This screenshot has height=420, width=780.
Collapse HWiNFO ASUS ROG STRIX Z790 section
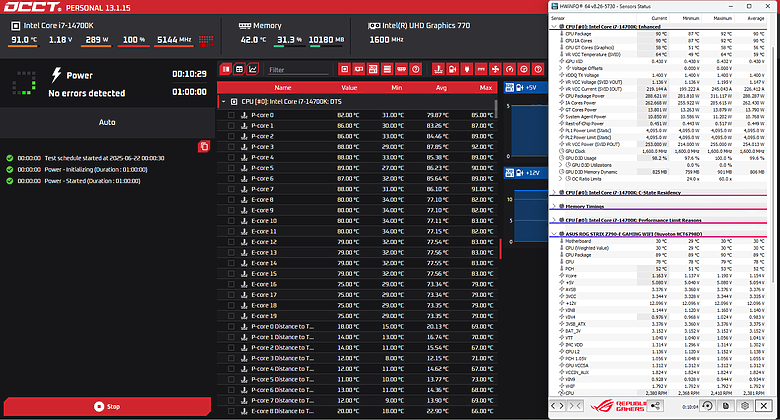pyautogui.click(x=554, y=233)
